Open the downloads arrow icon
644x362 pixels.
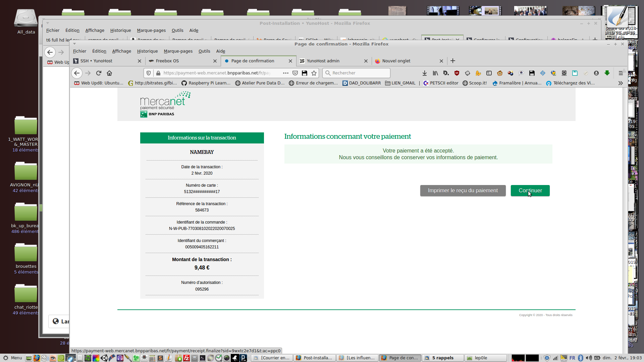coord(425,73)
